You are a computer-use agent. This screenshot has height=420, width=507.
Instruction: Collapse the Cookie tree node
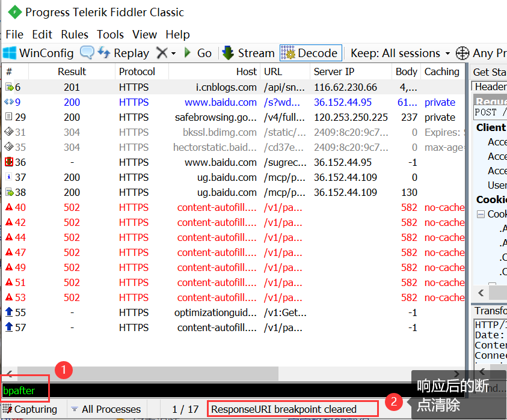click(x=481, y=214)
